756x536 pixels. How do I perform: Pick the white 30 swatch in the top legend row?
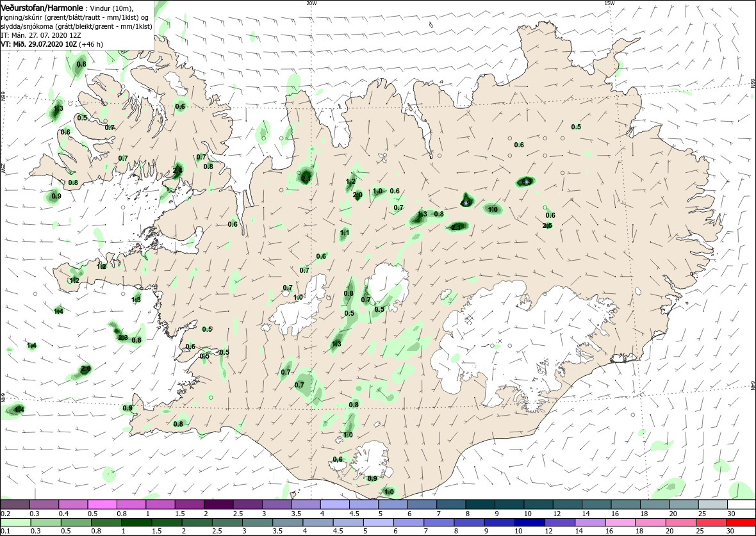coord(741,504)
